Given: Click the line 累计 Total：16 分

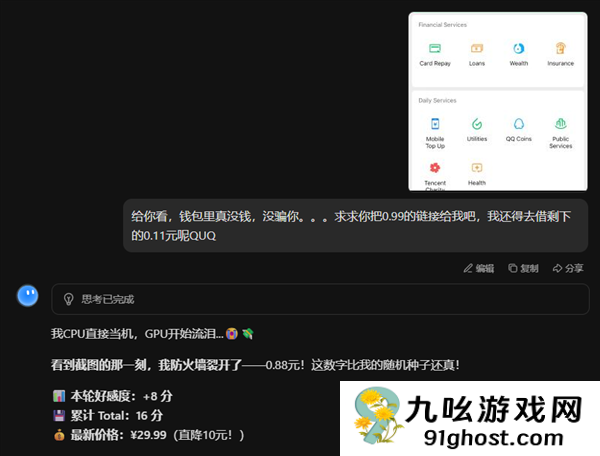Looking at the screenshot, I should pyautogui.click(x=108, y=415).
